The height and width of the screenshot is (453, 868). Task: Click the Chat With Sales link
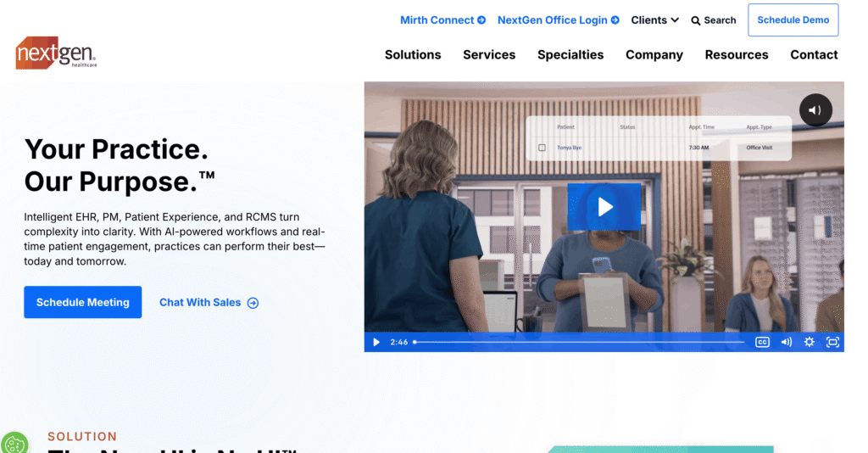coord(209,302)
